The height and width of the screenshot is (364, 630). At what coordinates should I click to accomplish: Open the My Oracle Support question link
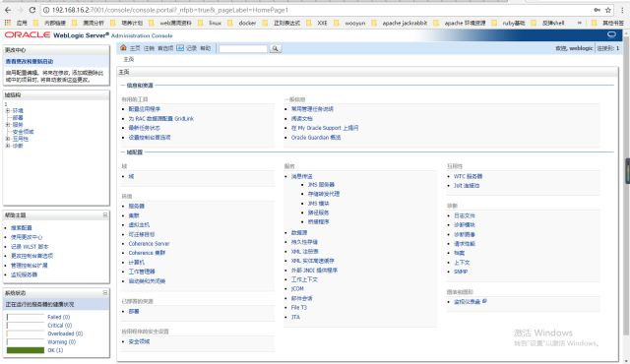[x=325, y=128]
